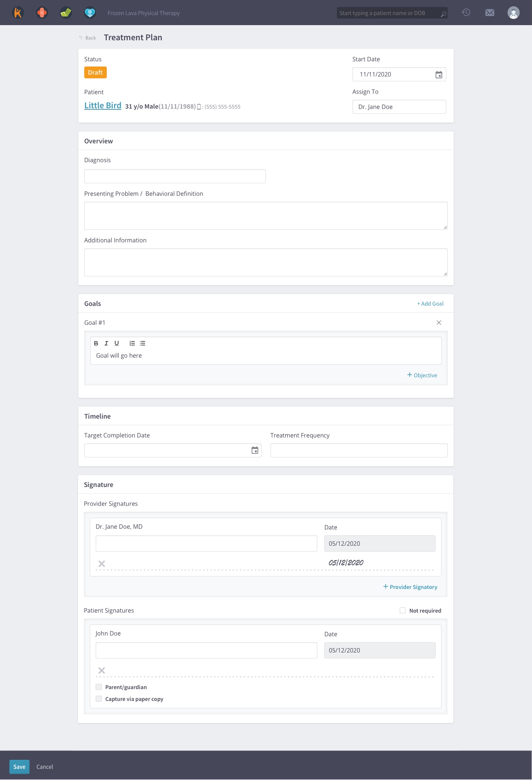Open the Target Completion Date calendar

click(x=255, y=450)
